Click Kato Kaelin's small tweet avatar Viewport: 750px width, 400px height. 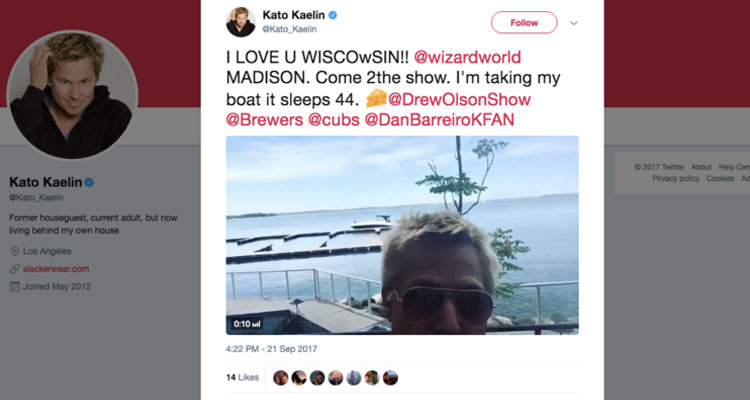241,22
